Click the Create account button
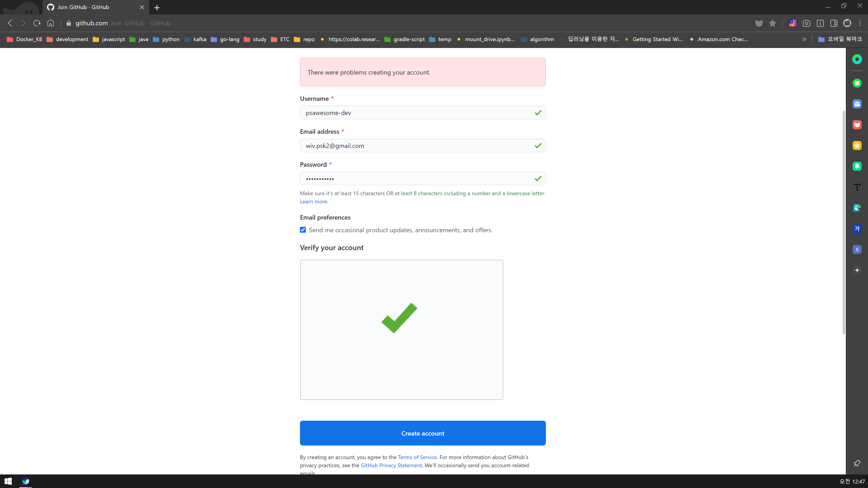Image resolution: width=868 pixels, height=488 pixels. (422, 433)
